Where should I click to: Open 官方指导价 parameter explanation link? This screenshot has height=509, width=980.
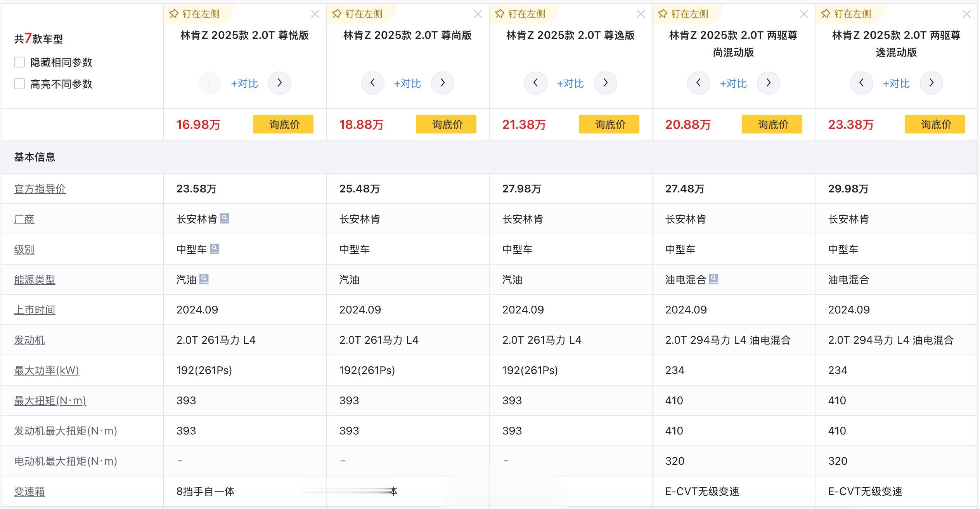click(40, 189)
